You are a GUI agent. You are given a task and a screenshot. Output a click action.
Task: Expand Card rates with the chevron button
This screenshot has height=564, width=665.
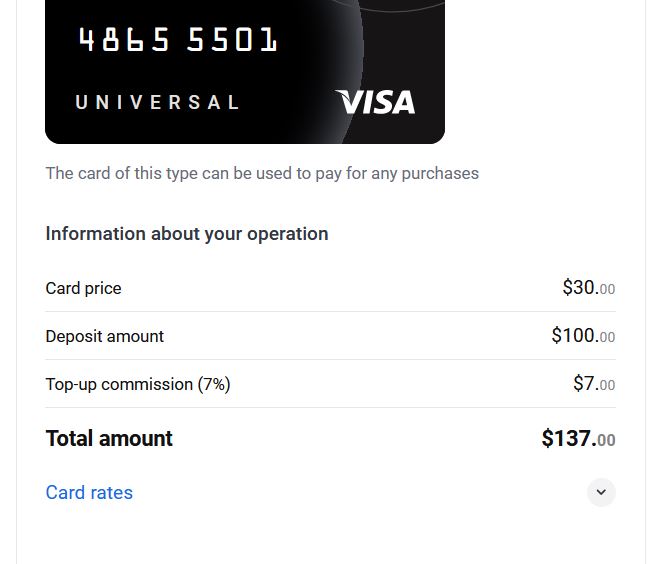tap(601, 492)
